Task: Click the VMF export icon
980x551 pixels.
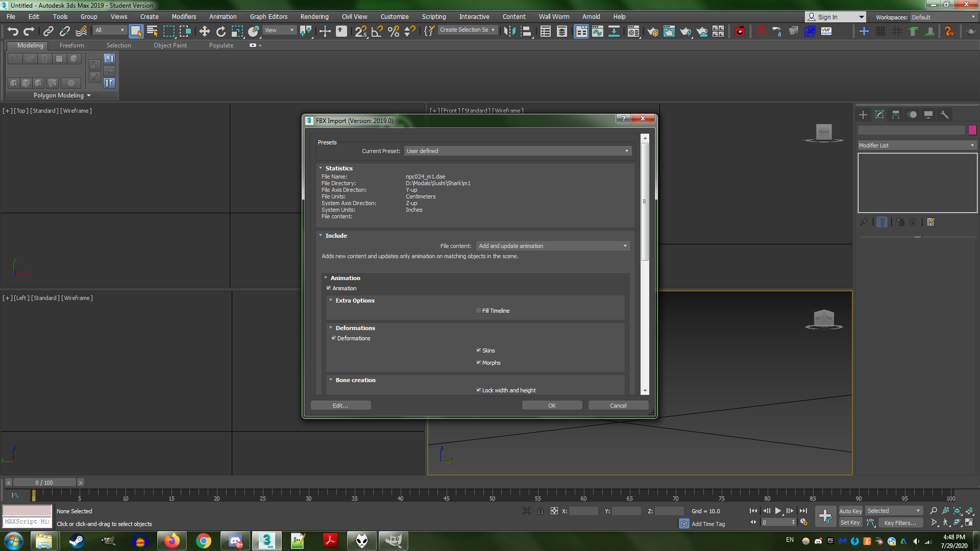Action: pyautogui.click(x=826, y=32)
